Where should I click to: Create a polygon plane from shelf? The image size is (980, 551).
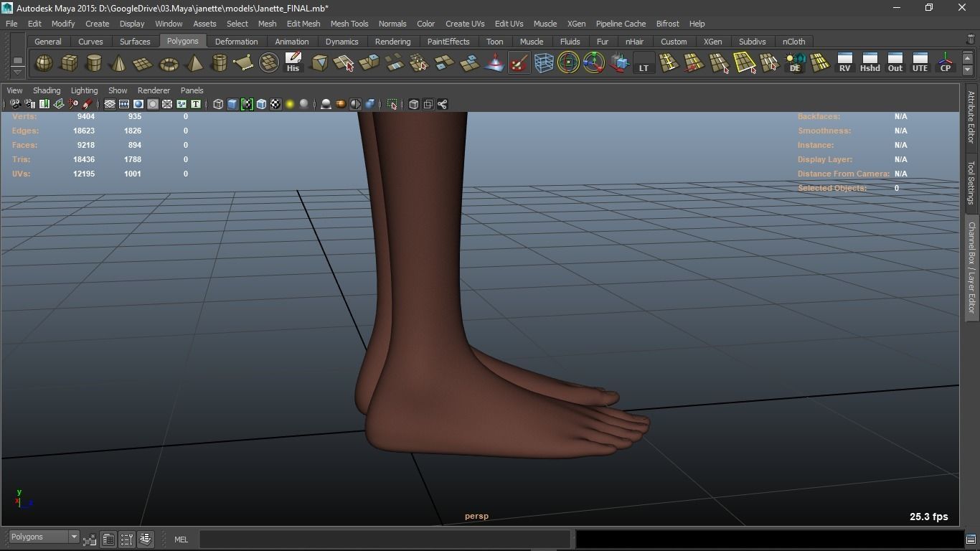pyautogui.click(x=143, y=63)
